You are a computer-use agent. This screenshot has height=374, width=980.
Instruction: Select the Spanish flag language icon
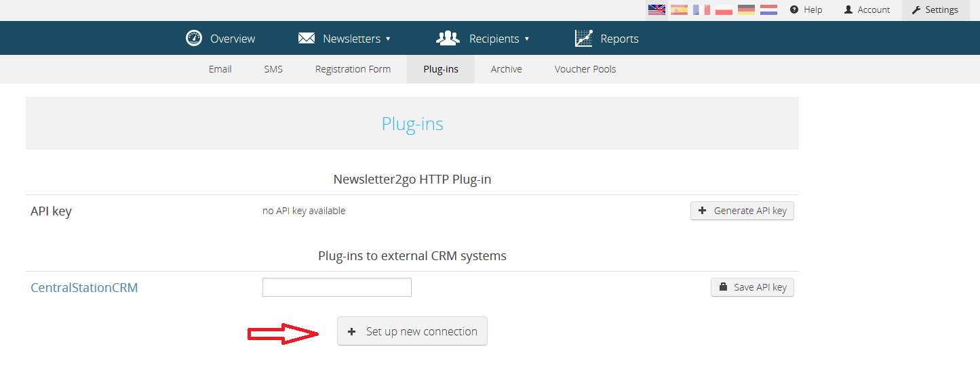tap(679, 9)
